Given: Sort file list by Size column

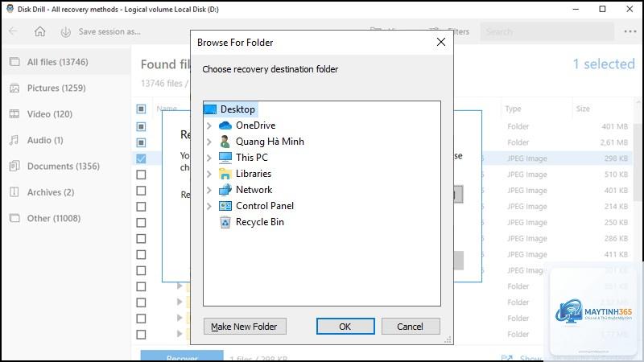Looking at the screenshot, I should pos(583,109).
